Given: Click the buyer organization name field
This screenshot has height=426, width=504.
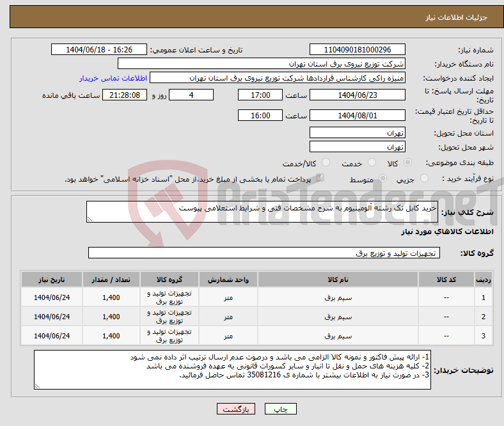Looking at the screenshot, I should tap(262, 64).
